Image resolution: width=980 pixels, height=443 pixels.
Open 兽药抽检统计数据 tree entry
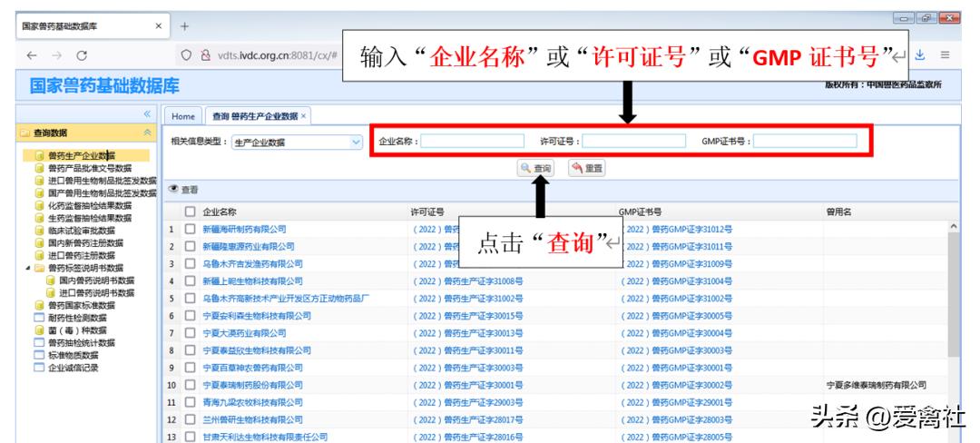click(x=82, y=343)
